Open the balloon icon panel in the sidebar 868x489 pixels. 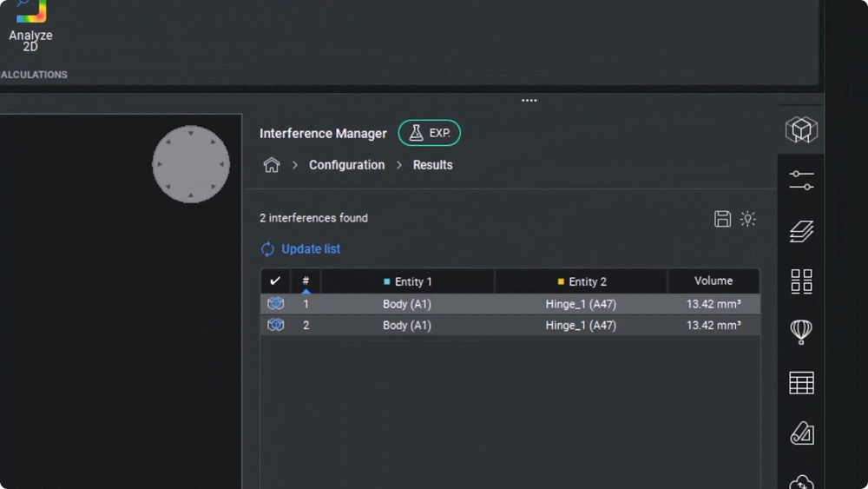point(801,332)
